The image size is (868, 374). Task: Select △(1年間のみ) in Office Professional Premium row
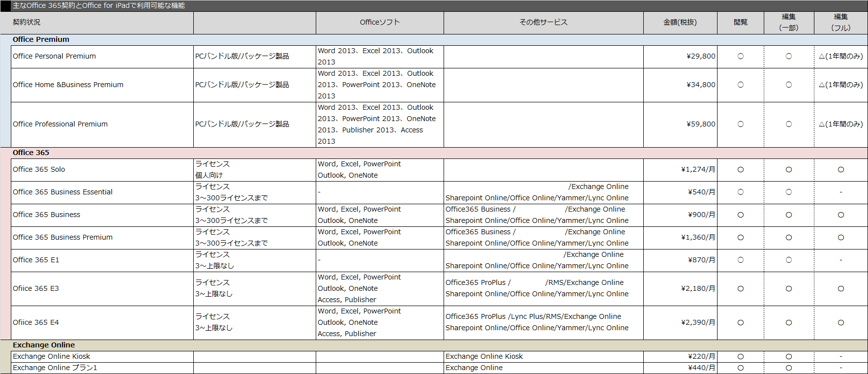[x=841, y=125]
